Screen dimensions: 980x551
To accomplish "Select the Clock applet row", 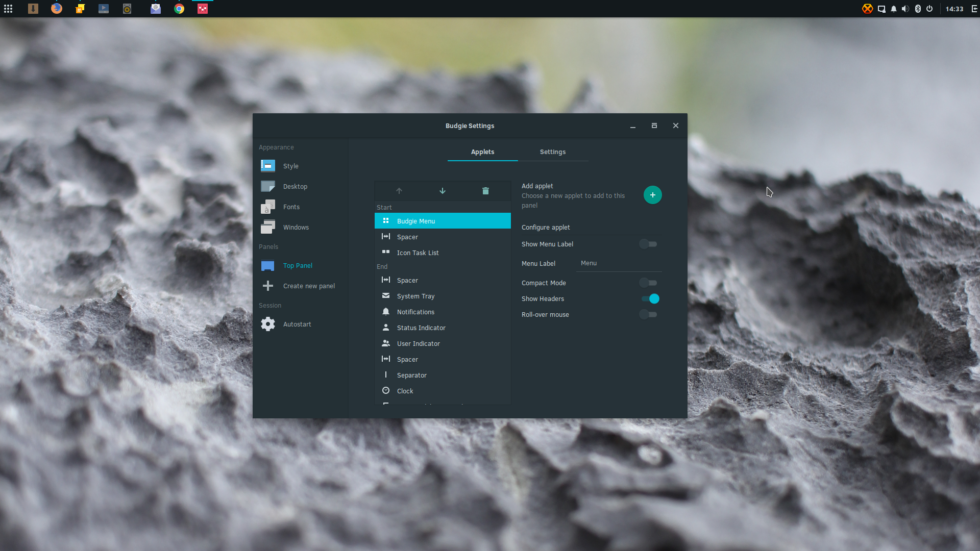I will point(443,391).
